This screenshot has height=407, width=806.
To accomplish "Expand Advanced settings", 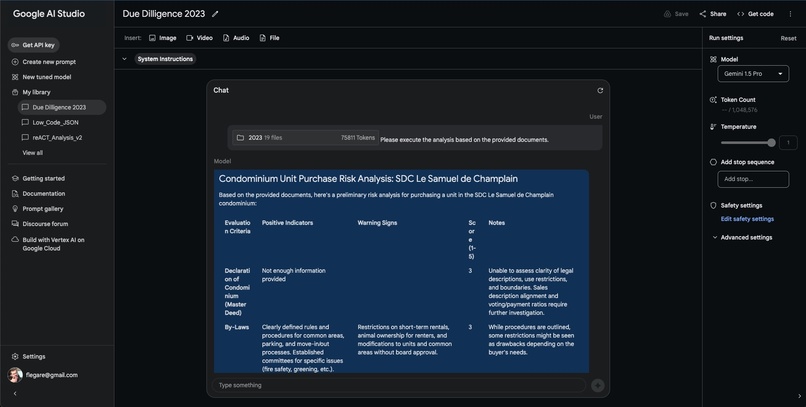I will point(743,237).
